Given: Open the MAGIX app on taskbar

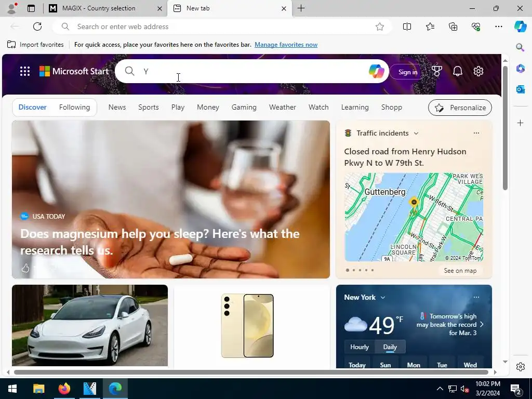Looking at the screenshot, I should click(89, 389).
